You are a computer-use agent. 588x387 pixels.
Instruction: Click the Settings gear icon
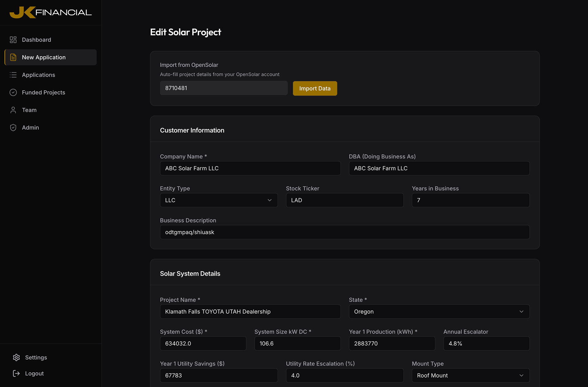pyautogui.click(x=16, y=357)
